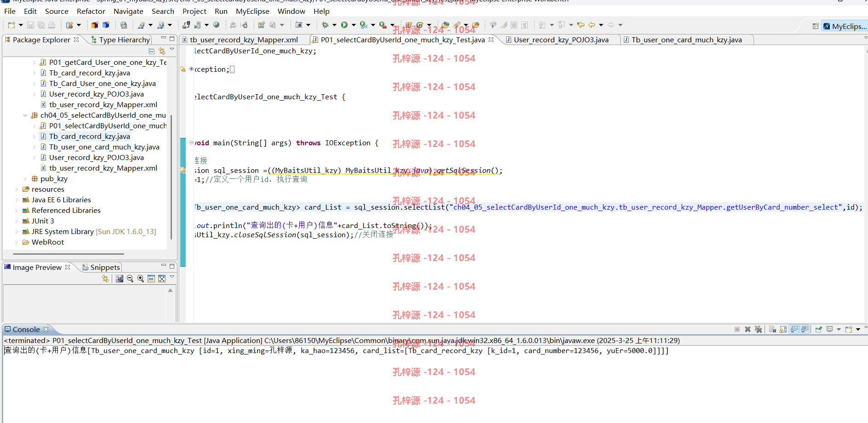Switch to Snippets tab

coord(101,268)
